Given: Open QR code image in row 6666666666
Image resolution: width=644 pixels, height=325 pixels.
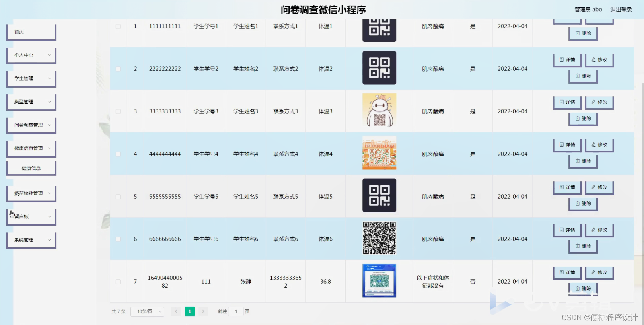Looking at the screenshot, I should pos(379,238).
